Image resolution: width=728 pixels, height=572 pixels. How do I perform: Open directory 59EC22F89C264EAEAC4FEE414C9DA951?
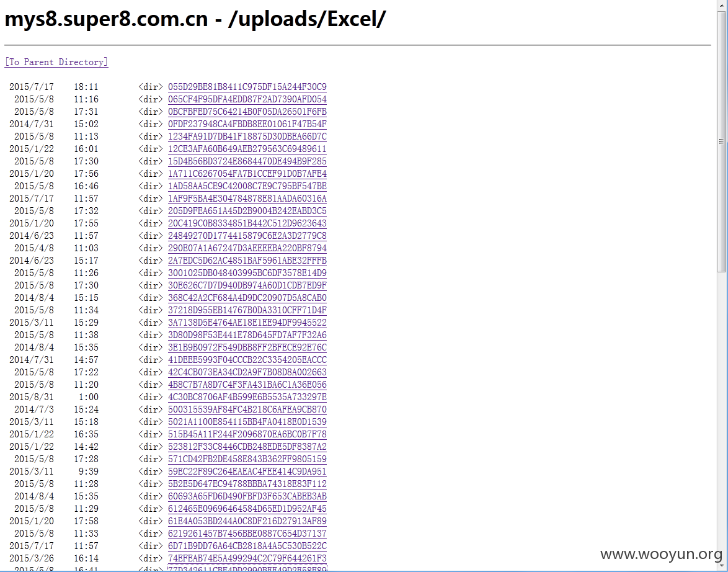247,471
